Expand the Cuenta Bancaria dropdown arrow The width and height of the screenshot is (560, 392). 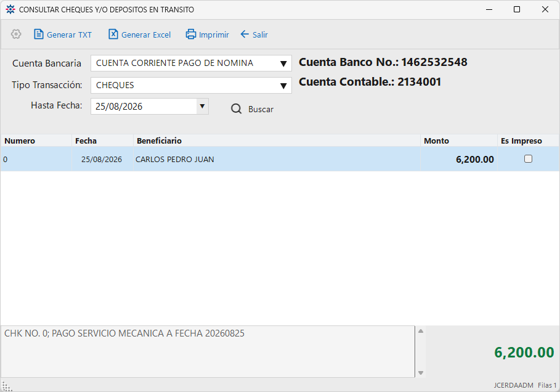pos(283,63)
